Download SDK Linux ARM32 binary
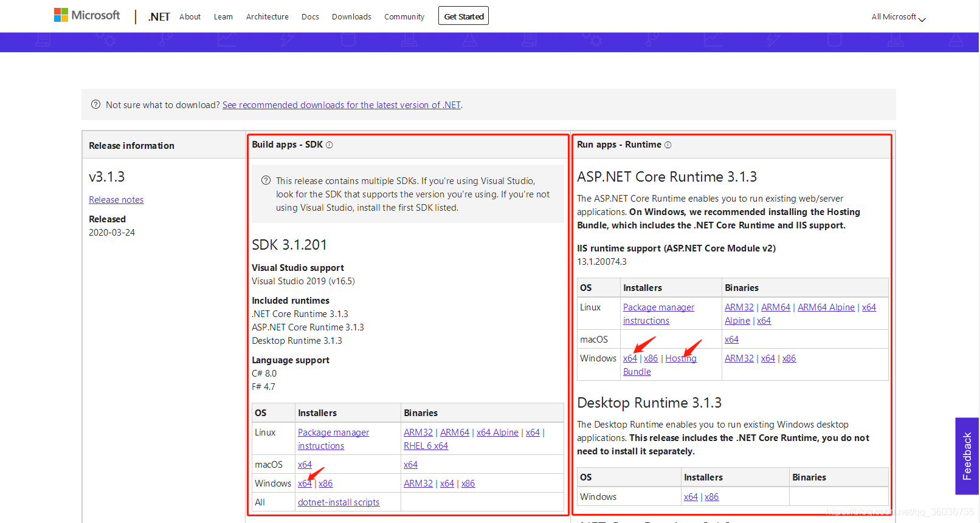The height and width of the screenshot is (523, 980). click(x=418, y=432)
